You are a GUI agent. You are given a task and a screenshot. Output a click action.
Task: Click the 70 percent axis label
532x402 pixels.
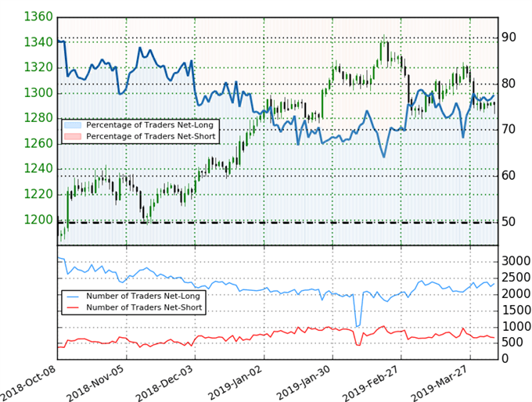[x=509, y=130]
